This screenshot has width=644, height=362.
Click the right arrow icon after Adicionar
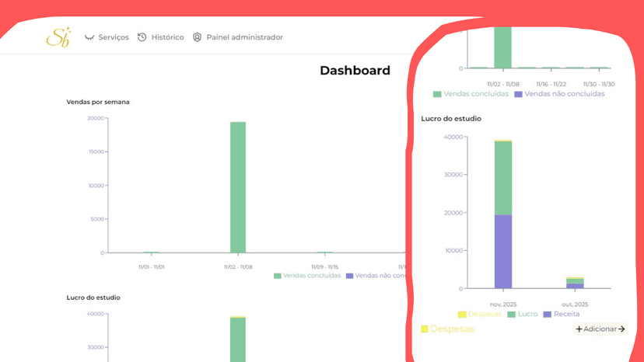click(621, 329)
